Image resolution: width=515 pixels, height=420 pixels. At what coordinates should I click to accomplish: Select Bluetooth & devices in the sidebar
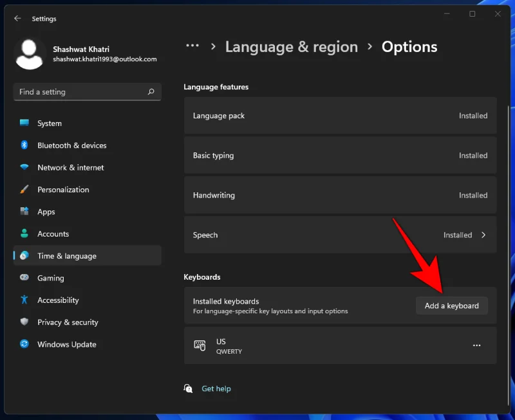click(x=71, y=145)
